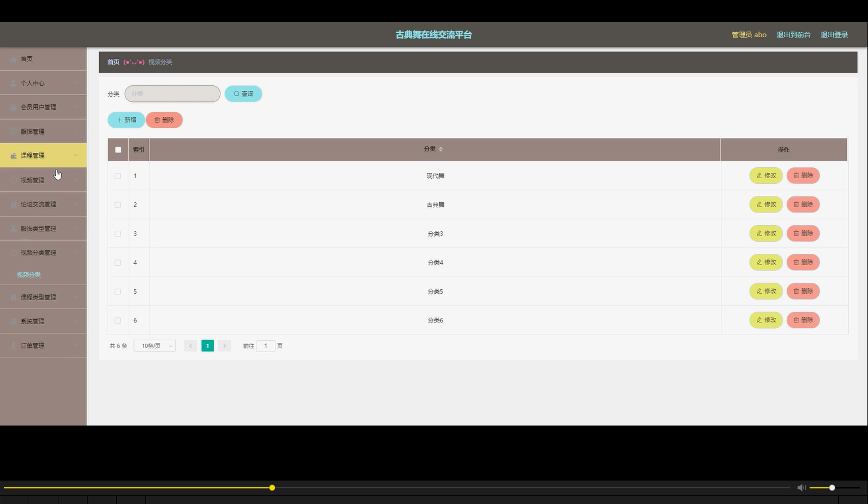Click 退出到前台 link in header
The width and height of the screenshot is (868, 504).
(794, 35)
